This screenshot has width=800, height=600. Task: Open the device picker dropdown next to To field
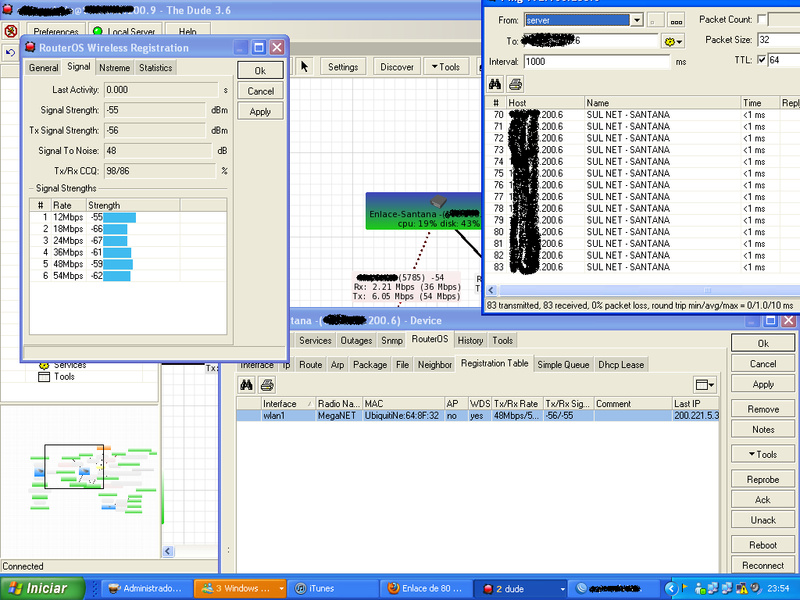pos(673,41)
